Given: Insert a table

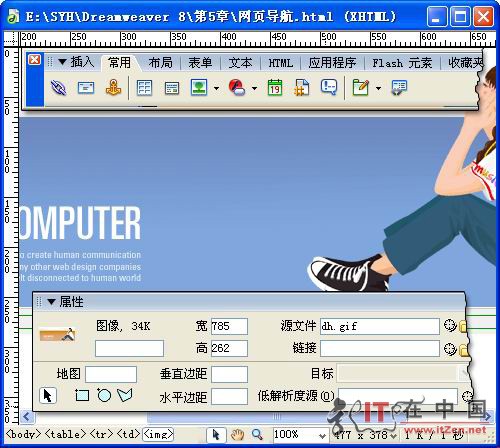Looking at the screenshot, I should tap(144, 88).
